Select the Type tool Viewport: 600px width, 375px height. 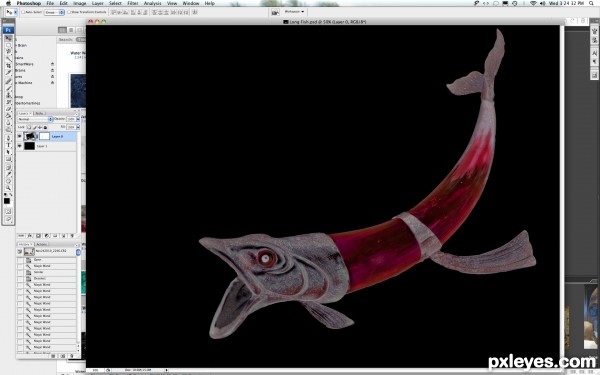coord(8,145)
